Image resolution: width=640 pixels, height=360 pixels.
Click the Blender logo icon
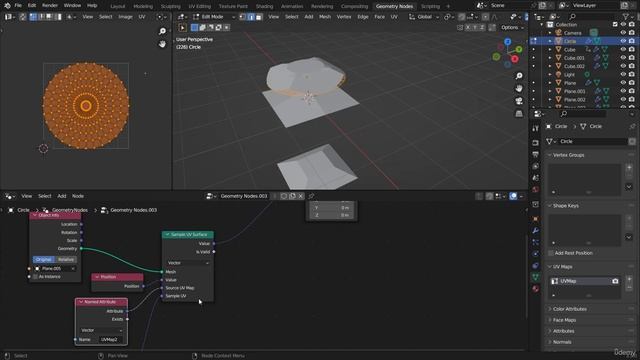click(7, 6)
